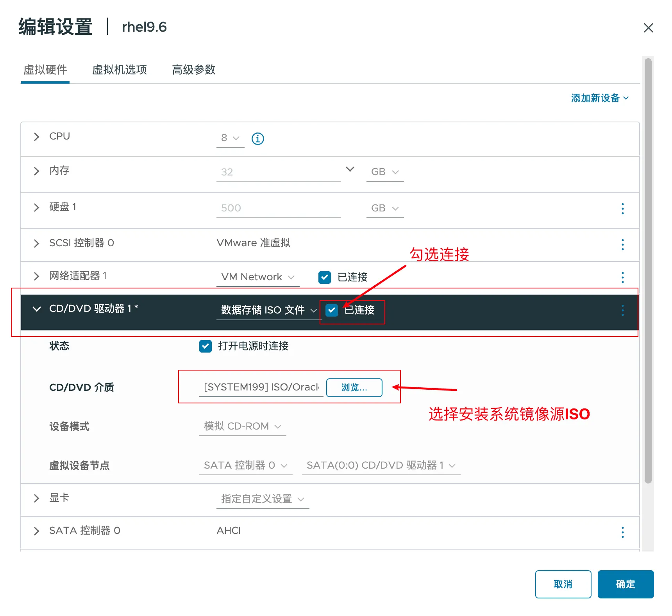Viewport: 672px width, 616px height.
Task: Switch to the 虚拟机选项 tab
Action: click(120, 70)
